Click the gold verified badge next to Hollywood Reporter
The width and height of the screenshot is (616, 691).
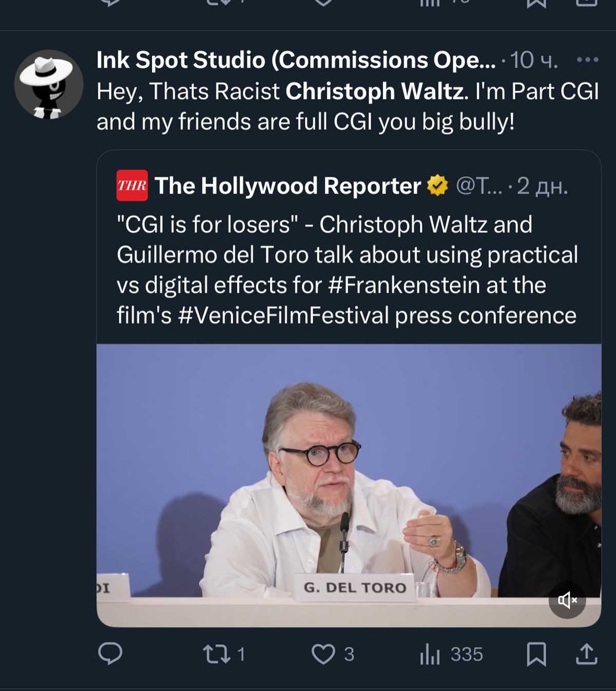438,186
